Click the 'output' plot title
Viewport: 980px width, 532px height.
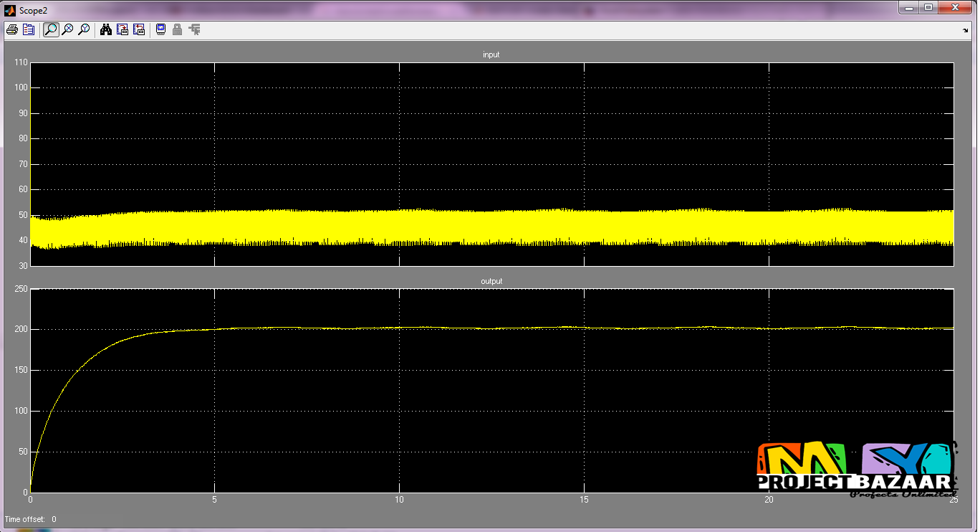[x=491, y=281]
